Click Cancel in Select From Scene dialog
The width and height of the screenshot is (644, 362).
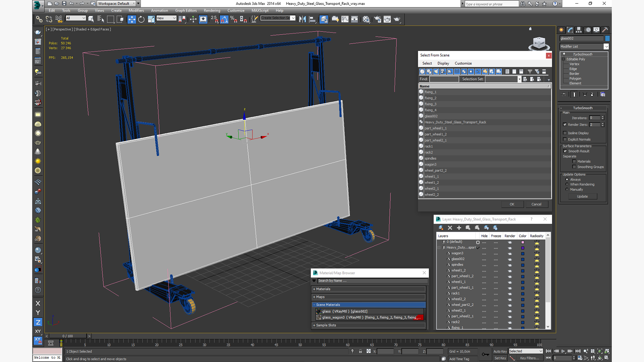[x=536, y=204]
